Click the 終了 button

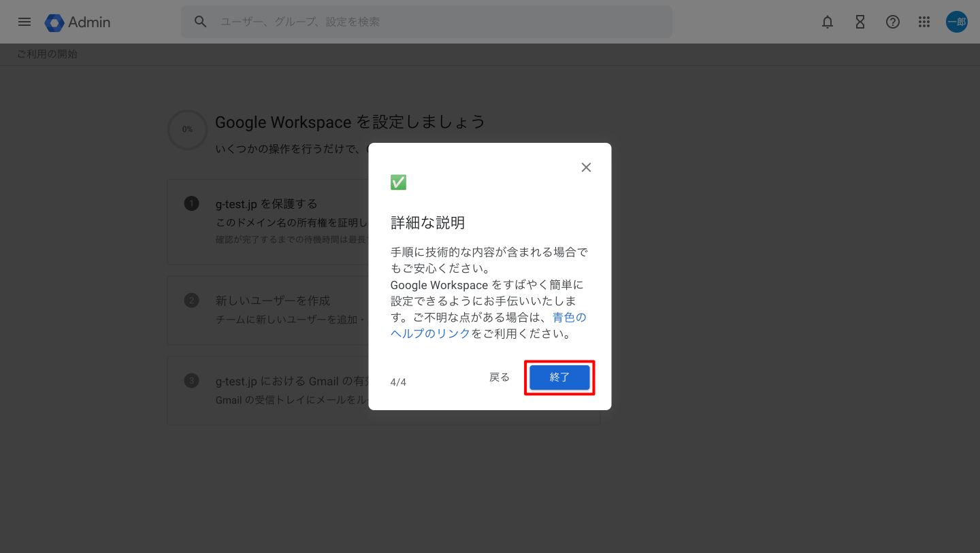tap(559, 378)
